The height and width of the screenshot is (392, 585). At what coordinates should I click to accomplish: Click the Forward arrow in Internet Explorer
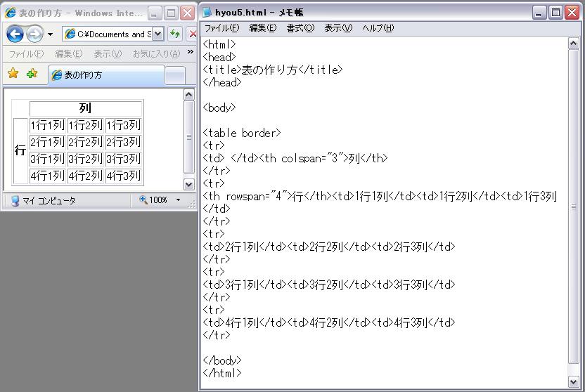pyautogui.click(x=34, y=34)
